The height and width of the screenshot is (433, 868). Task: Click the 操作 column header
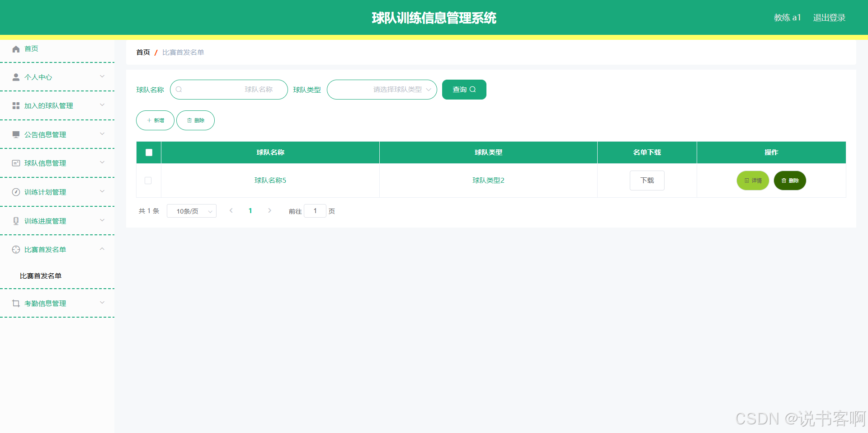tap(771, 152)
